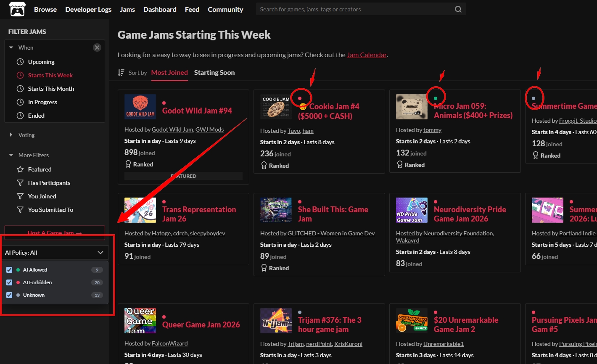This screenshot has width=597, height=364.
Task: Open the Trans Representation Jam 26 title
Action: tap(199, 214)
